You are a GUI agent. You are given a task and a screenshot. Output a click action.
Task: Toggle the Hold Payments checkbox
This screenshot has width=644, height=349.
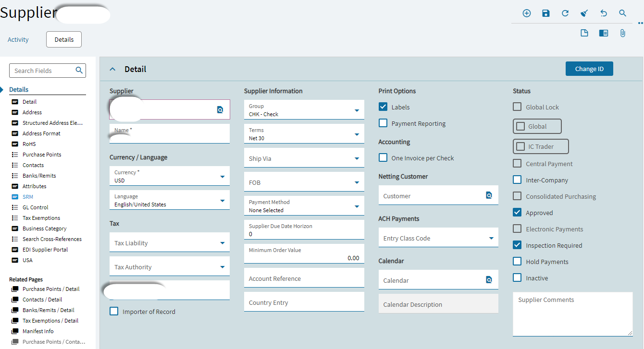coord(517,262)
